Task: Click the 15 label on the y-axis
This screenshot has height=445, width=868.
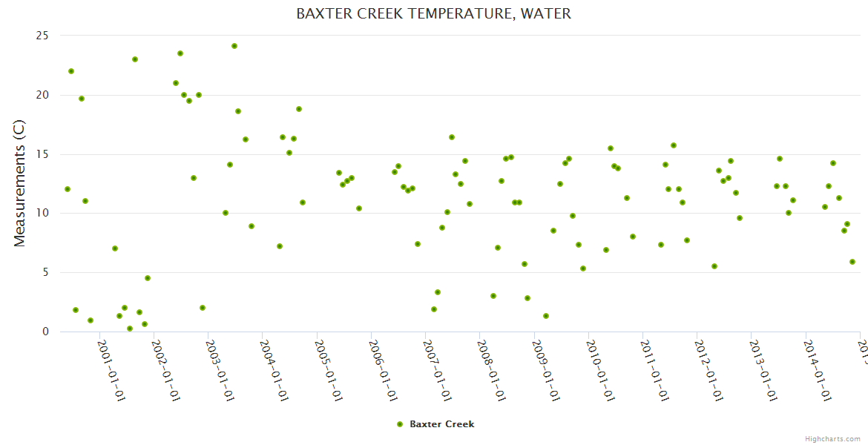Action: pyautogui.click(x=42, y=154)
